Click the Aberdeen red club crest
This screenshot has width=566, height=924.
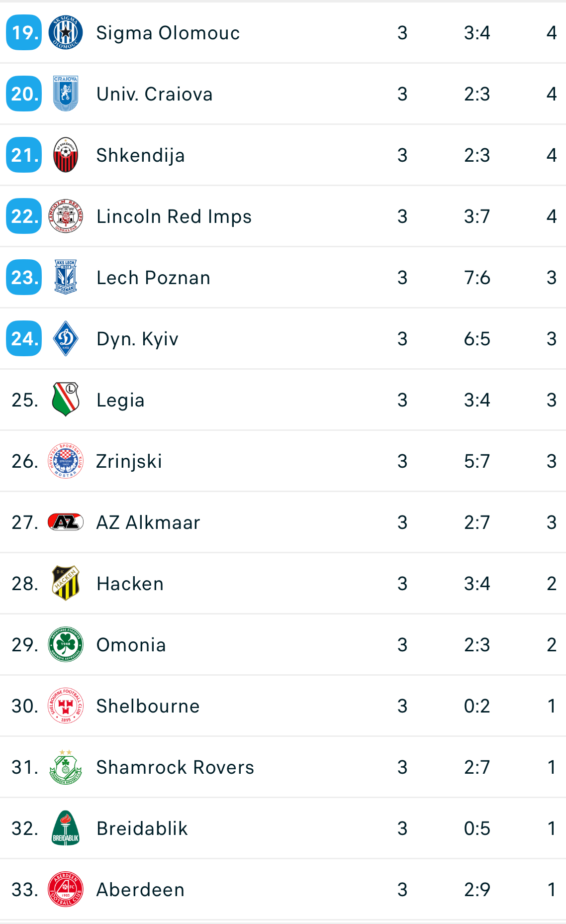point(66,889)
